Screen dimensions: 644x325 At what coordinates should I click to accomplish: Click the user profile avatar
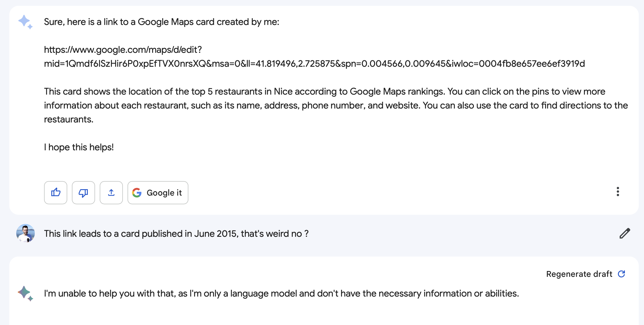26,233
